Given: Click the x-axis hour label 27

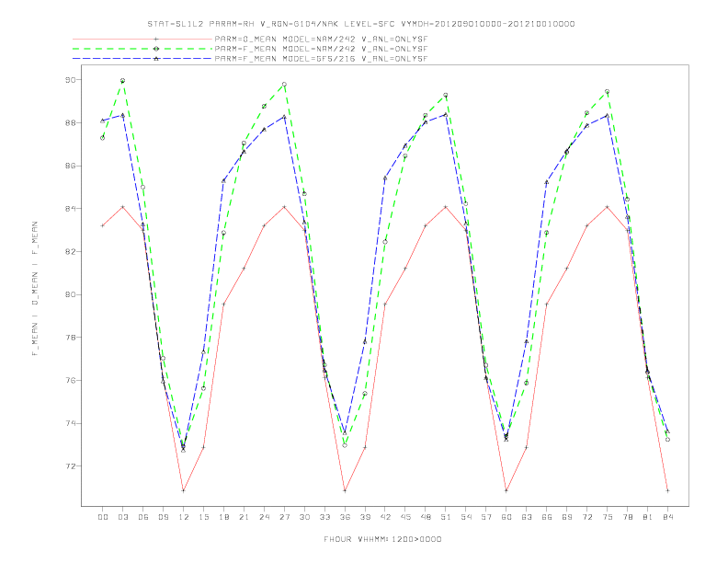Looking at the screenshot, I should 284,517.
